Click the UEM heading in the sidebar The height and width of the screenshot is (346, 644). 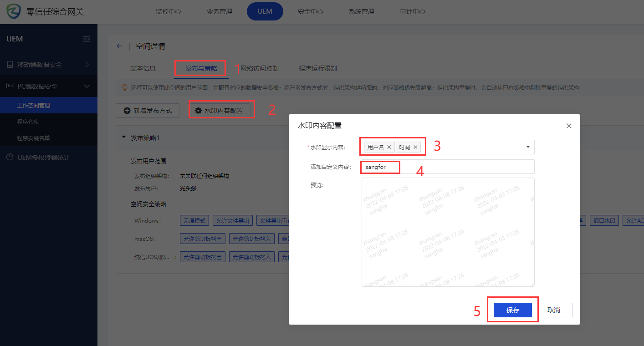pyautogui.click(x=15, y=39)
